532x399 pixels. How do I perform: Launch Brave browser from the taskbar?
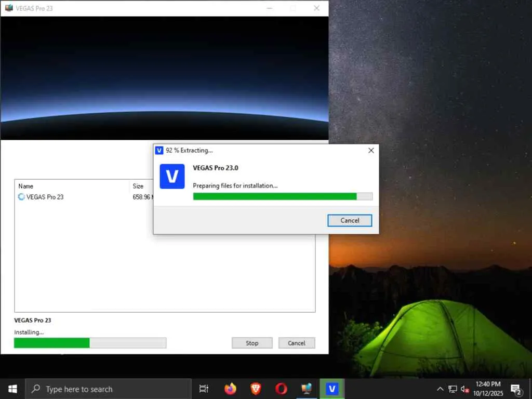(256, 389)
